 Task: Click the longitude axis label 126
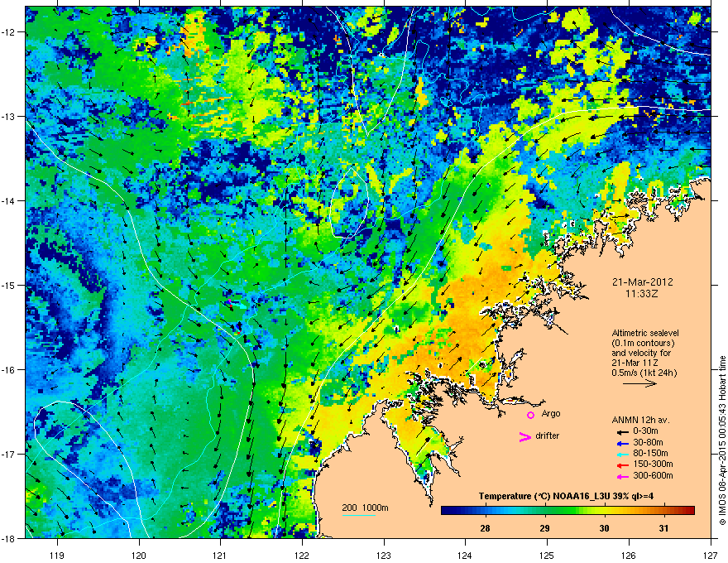[x=629, y=555]
